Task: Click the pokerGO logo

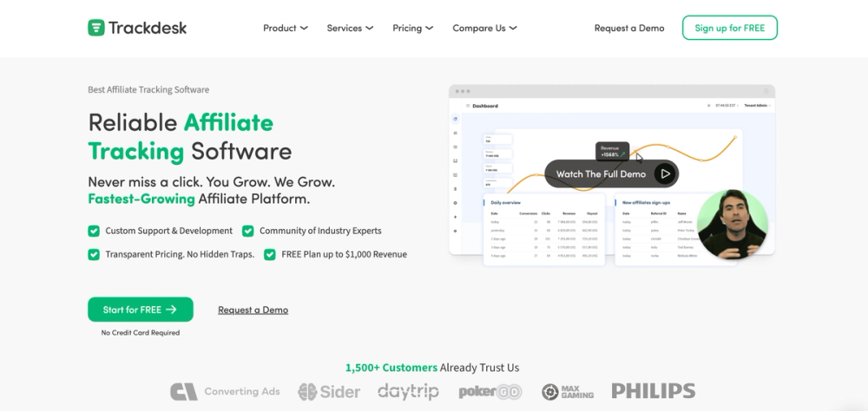Action: point(490,392)
